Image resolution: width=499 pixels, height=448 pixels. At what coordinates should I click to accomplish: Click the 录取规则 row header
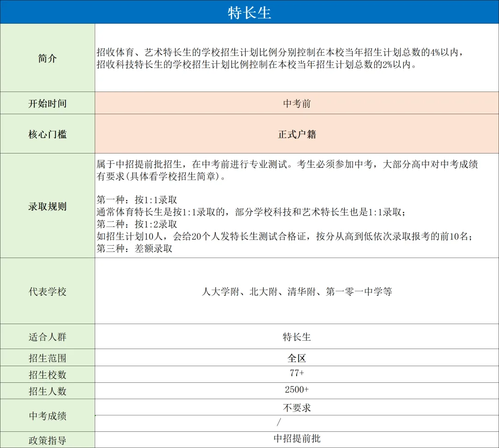48,207
